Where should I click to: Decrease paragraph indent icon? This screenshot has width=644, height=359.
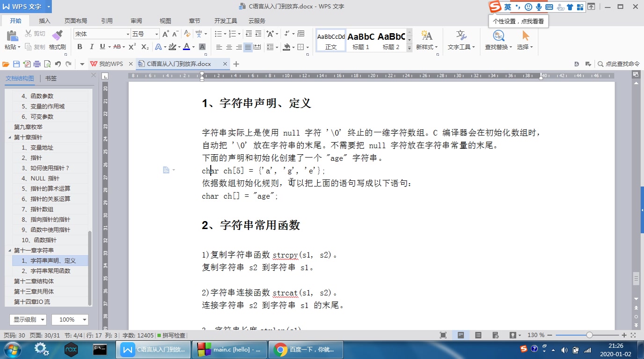248,34
